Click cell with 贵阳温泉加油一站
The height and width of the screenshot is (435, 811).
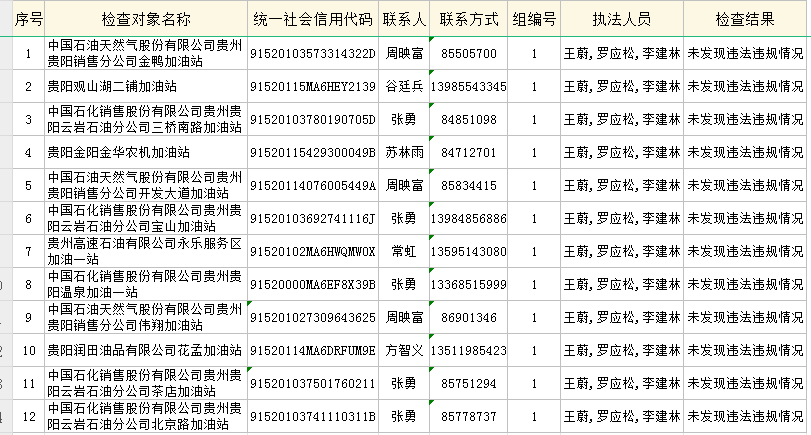tap(146, 284)
